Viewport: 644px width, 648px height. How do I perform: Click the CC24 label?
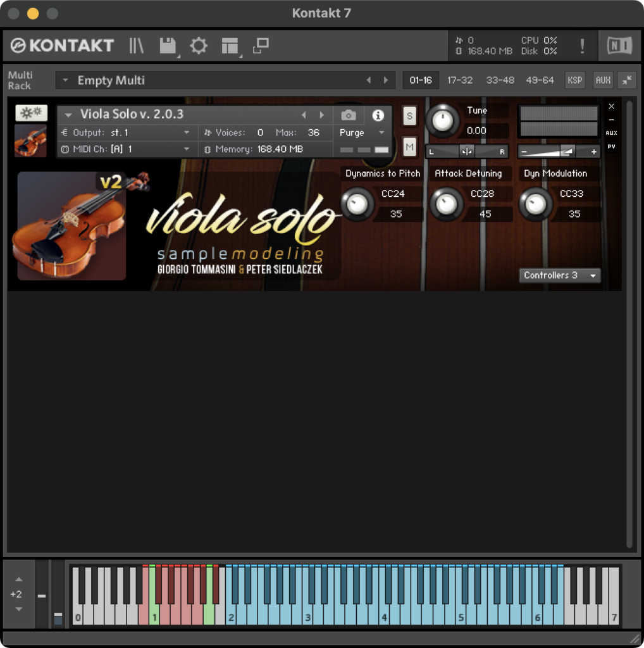point(393,194)
